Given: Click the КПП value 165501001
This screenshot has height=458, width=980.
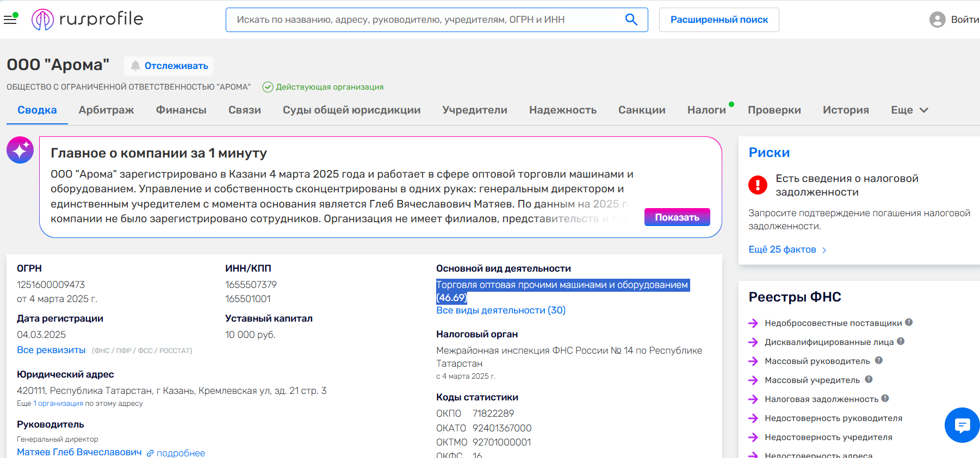Looking at the screenshot, I should [248, 299].
